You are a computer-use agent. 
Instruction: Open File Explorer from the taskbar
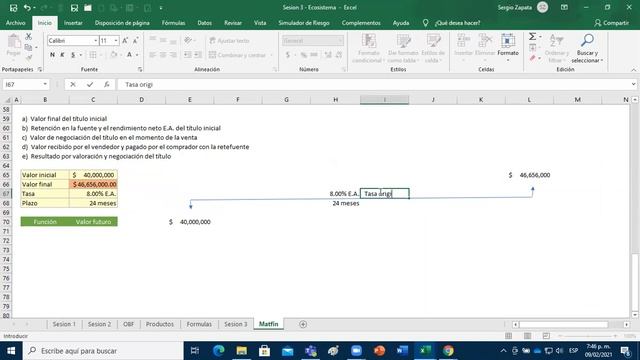click(242, 351)
